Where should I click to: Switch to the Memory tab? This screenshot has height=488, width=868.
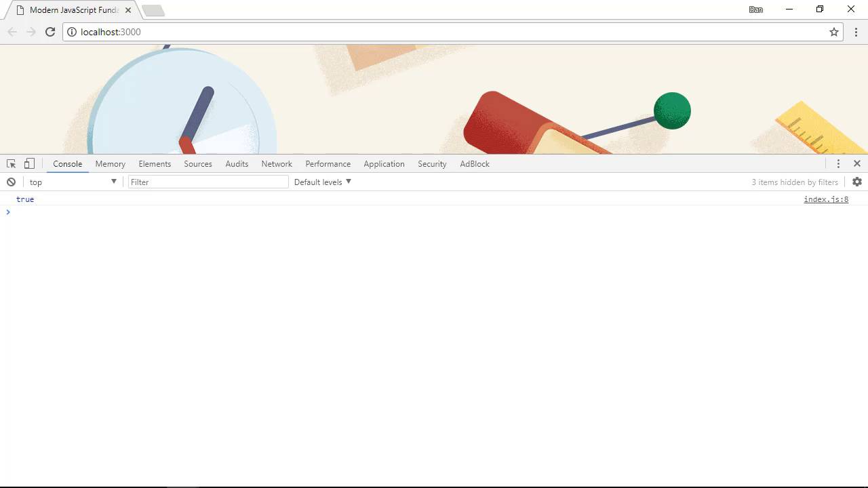coord(111,163)
